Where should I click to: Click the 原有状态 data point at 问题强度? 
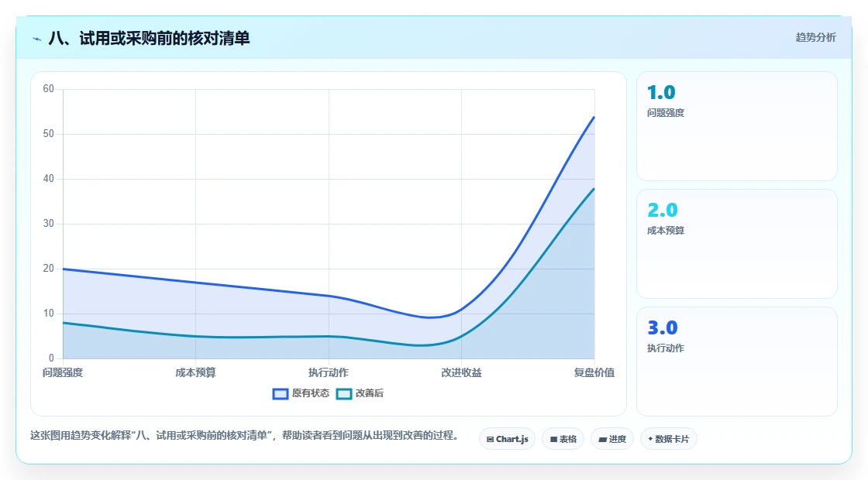(x=63, y=269)
